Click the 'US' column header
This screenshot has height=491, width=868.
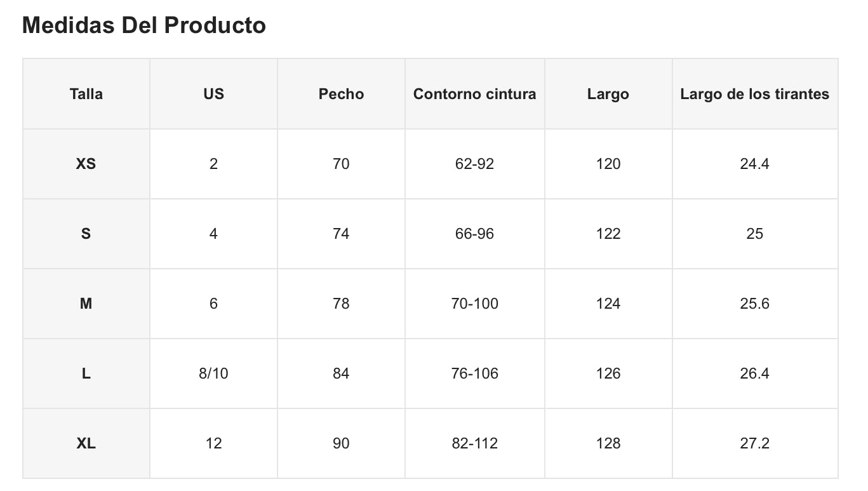[x=213, y=94]
